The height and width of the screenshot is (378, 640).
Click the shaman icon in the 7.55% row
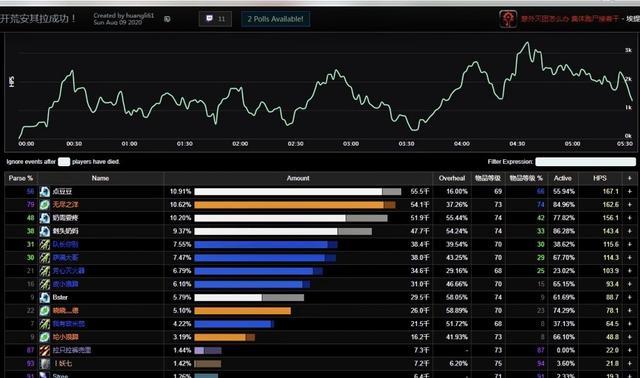(44, 245)
